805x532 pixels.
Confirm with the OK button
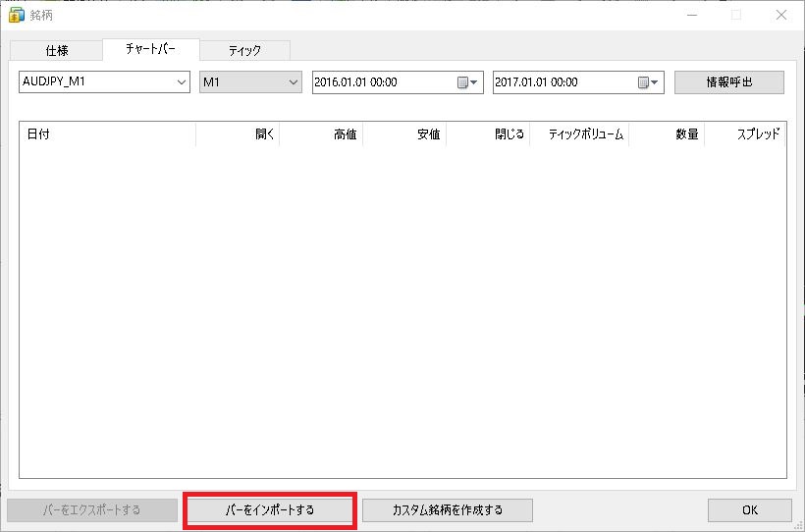click(750, 510)
